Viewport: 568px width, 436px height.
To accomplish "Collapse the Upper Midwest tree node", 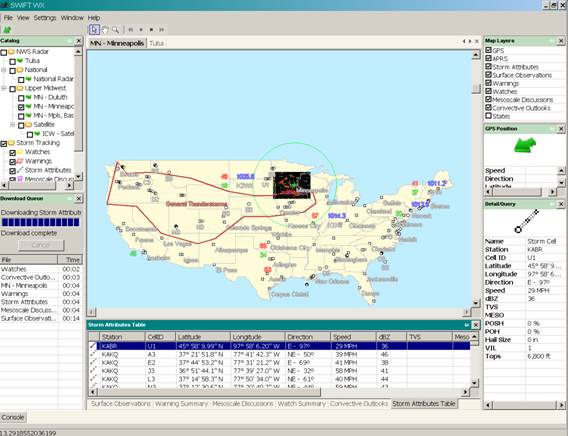I will click(x=4, y=88).
